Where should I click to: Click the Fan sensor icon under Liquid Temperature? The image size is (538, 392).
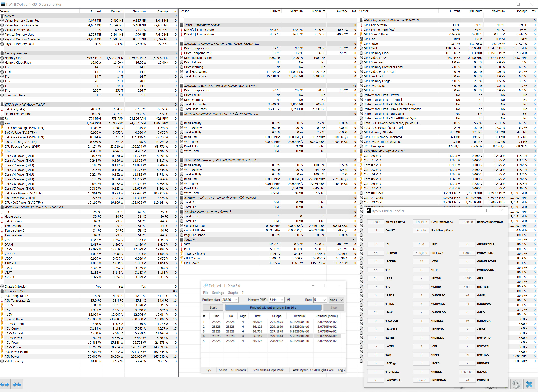[x=2, y=118]
